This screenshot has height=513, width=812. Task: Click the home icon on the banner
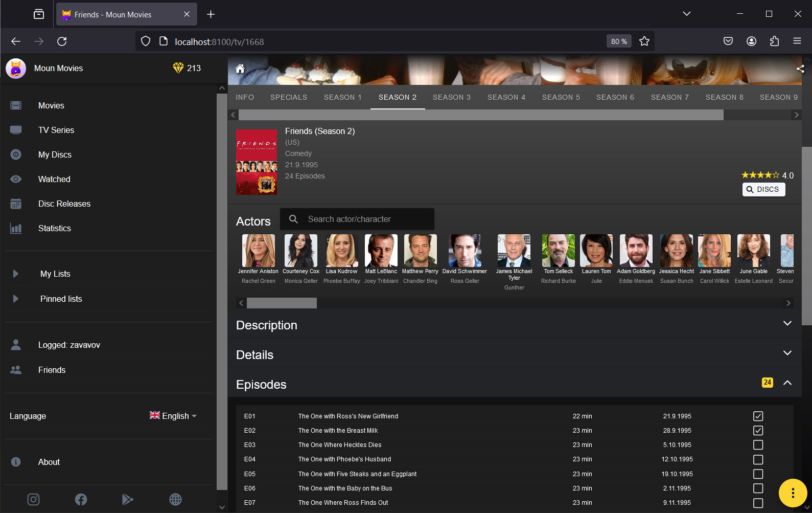[240, 69]
